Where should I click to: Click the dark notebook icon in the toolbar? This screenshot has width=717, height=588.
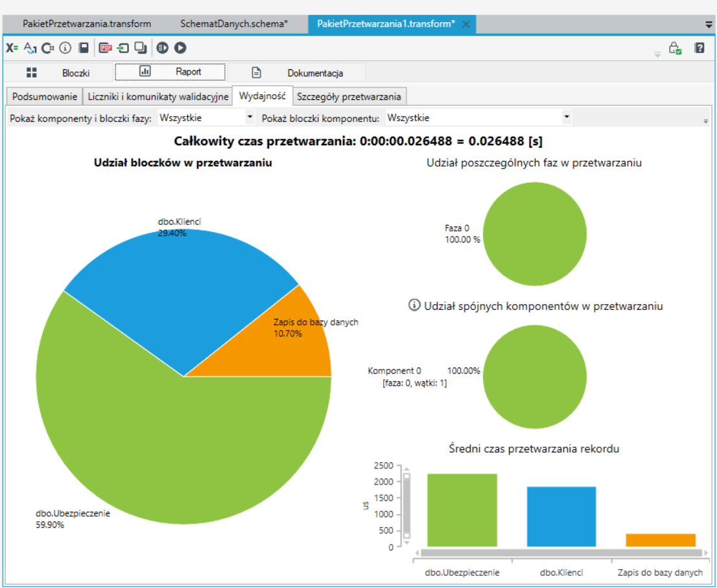tap(83, 48)
